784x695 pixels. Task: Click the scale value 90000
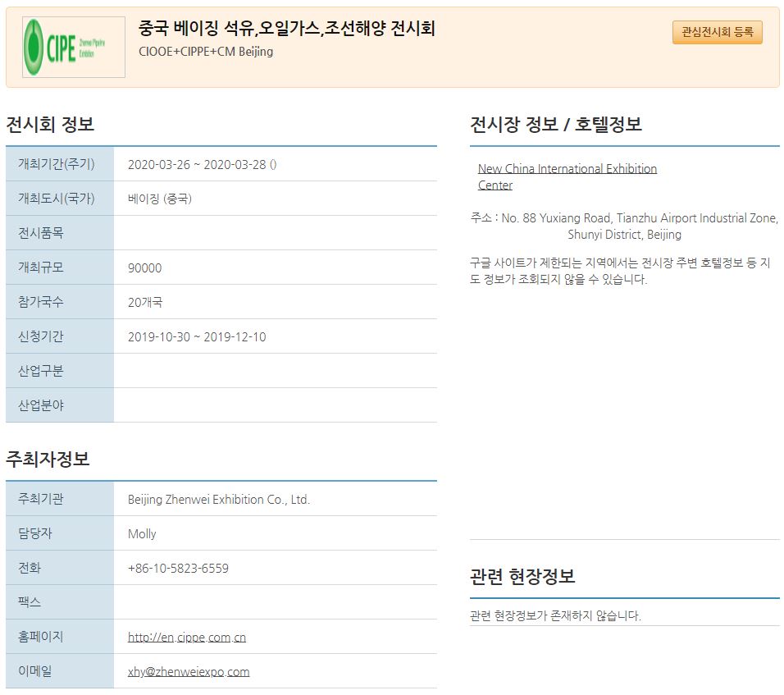pyautogui.click(x=144, y=267)
